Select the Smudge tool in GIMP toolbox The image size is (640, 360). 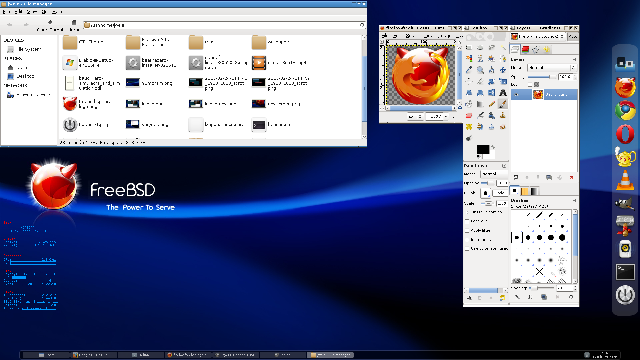pyautogui.click(x=503, y=127)
